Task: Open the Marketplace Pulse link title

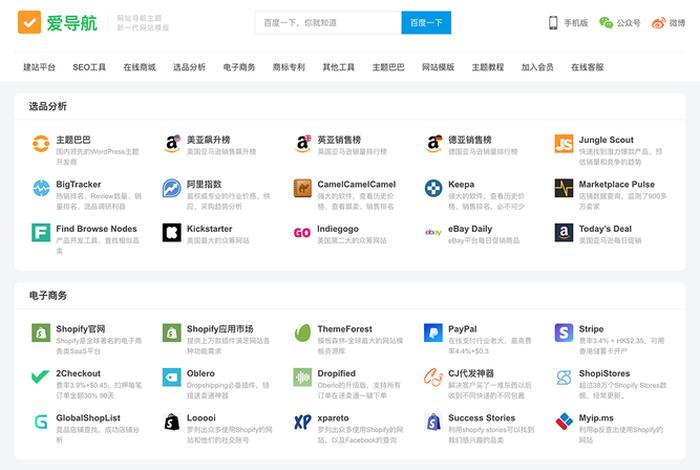Action: (617, 184)
